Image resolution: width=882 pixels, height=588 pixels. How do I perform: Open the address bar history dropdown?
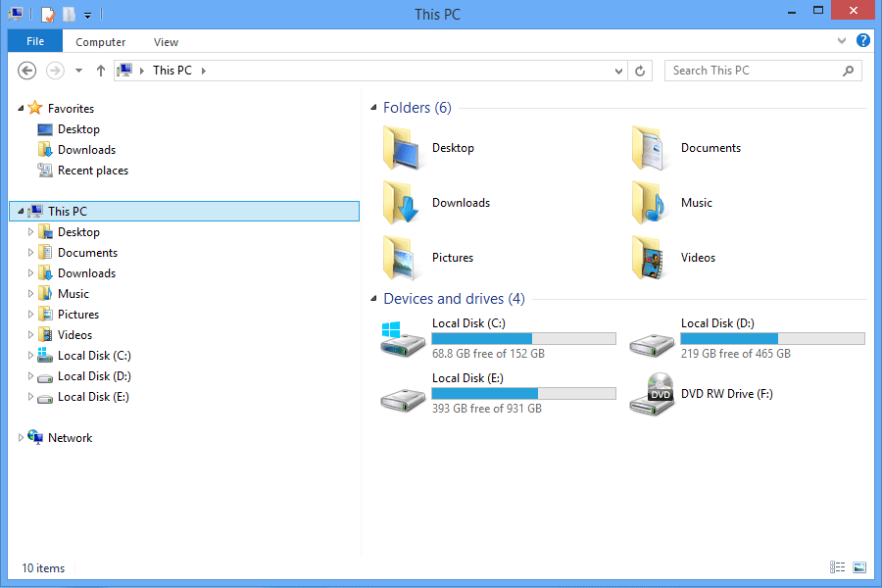pyautogui.click(x=618, y=71)
